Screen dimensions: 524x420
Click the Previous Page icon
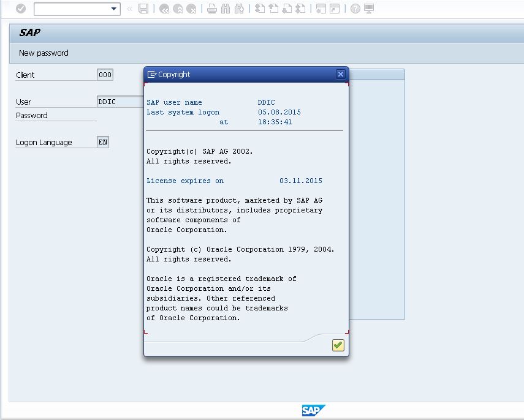(273, 9)
